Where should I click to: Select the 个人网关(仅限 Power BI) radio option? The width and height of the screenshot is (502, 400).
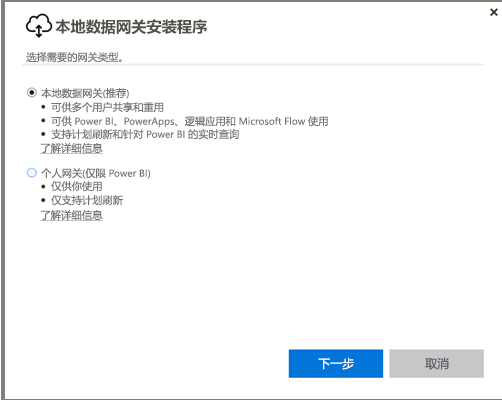[x=32, y=173]
